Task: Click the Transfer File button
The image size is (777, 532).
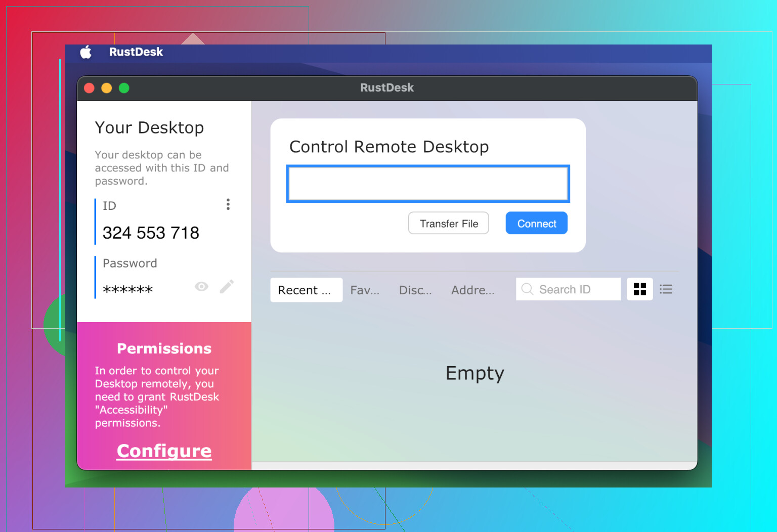Action: pos(449,224)
